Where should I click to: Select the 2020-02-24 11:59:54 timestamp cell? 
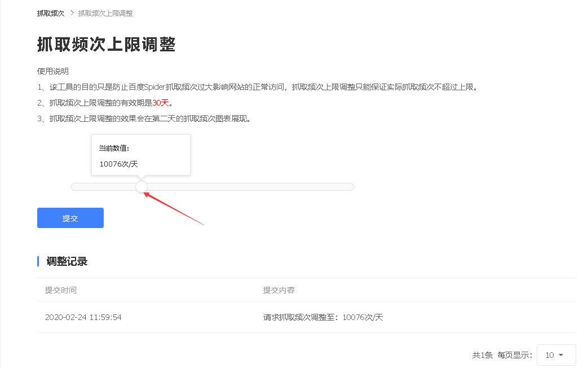(83, 317)
